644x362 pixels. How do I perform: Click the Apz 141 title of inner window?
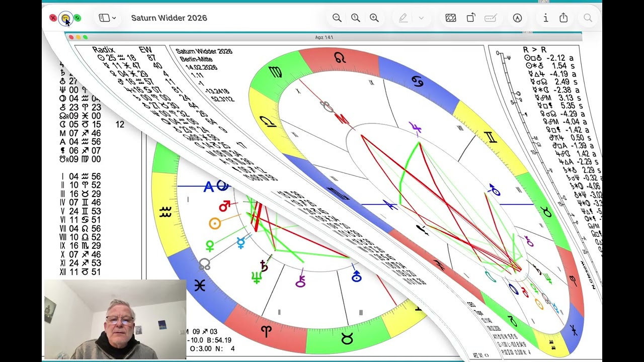coord(324,37)
